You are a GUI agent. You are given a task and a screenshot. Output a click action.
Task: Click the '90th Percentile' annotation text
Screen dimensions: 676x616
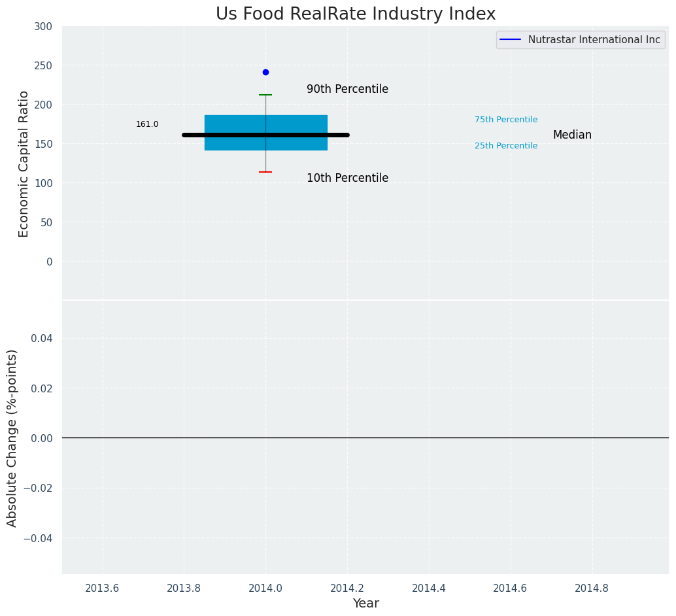point(347,90)
